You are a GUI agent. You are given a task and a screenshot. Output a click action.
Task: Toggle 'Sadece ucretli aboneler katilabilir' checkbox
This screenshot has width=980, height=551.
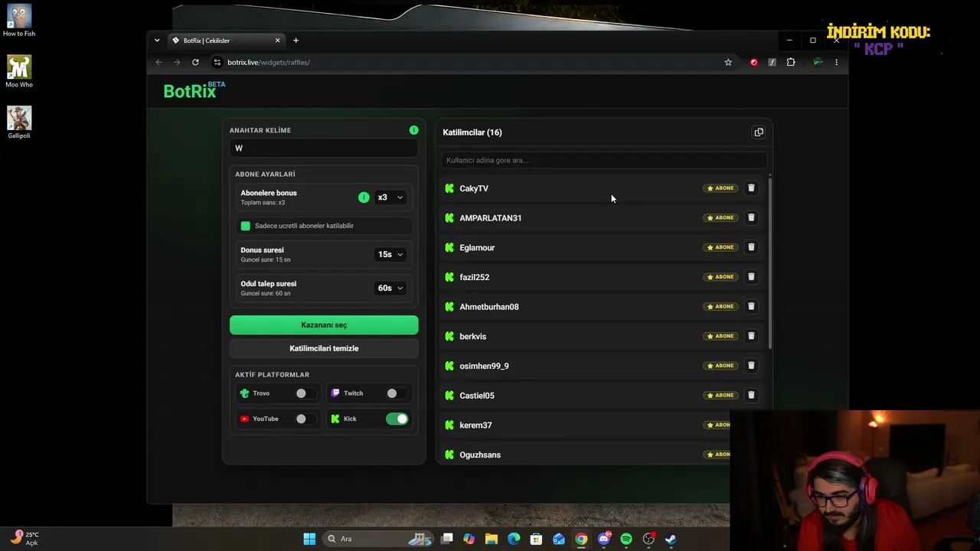246,226
